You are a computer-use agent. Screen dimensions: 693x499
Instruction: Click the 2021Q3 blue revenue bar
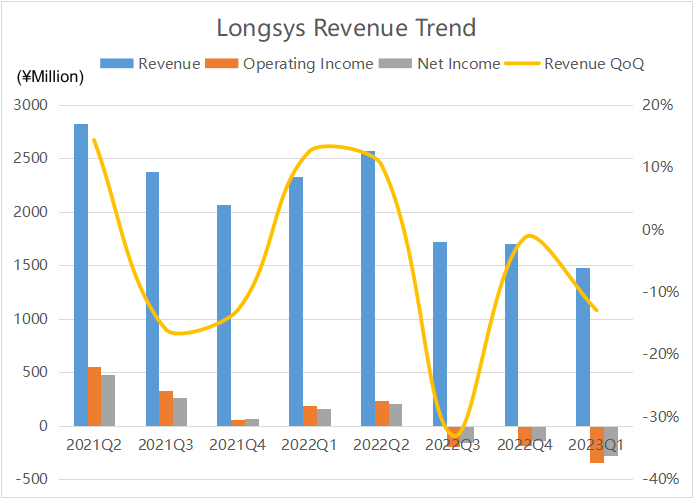(x=152, y=299)
